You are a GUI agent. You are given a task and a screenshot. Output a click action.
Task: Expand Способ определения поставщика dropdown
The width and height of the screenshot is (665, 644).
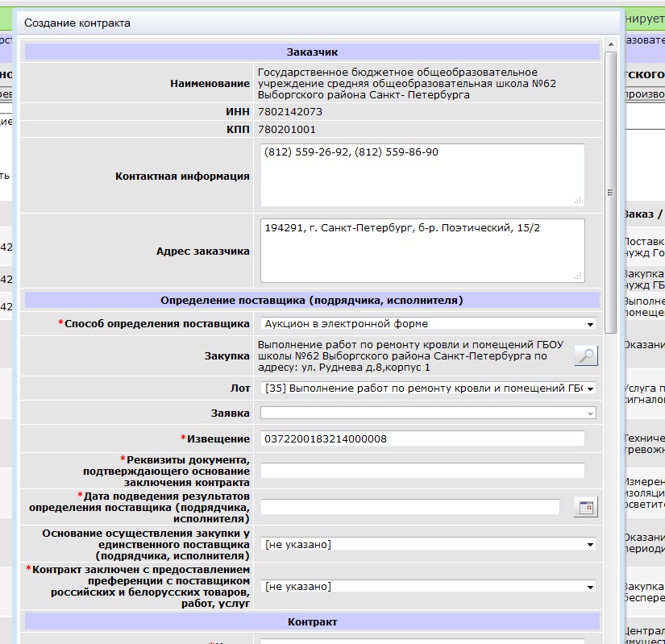coord(428,324)
